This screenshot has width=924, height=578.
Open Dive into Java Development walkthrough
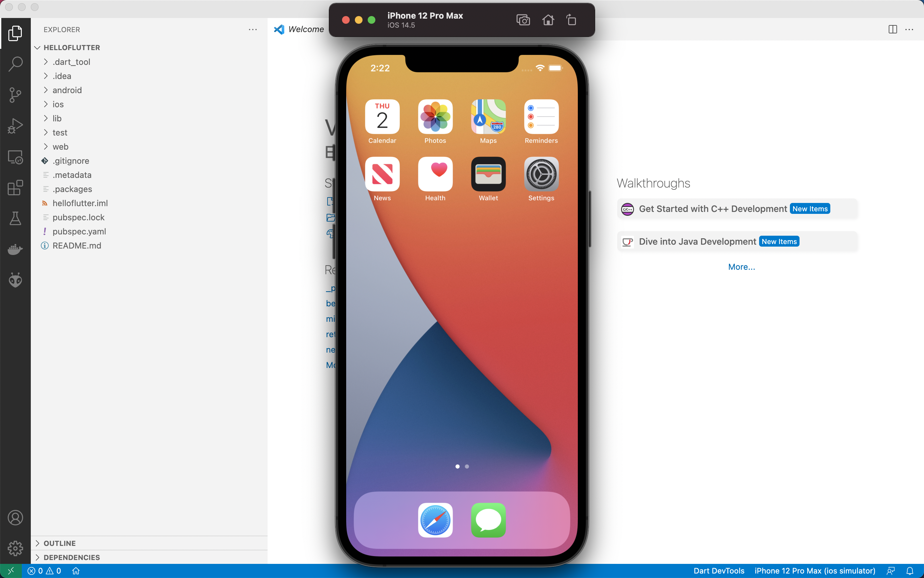pyautogui.click(x=737, y=241)
